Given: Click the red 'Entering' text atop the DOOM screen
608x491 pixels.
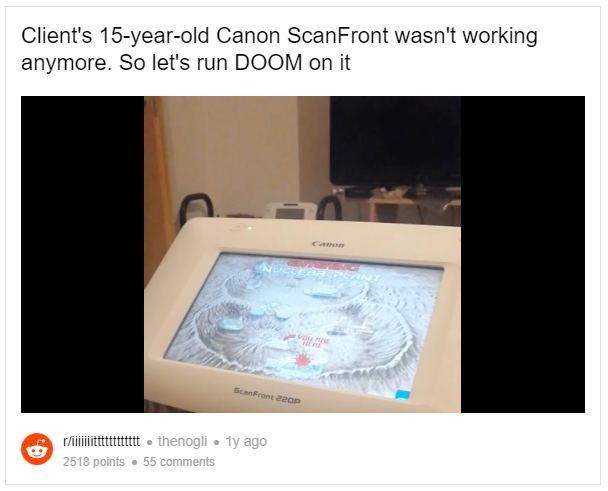Looking at the screenshot, I should [x=324, y=265].
